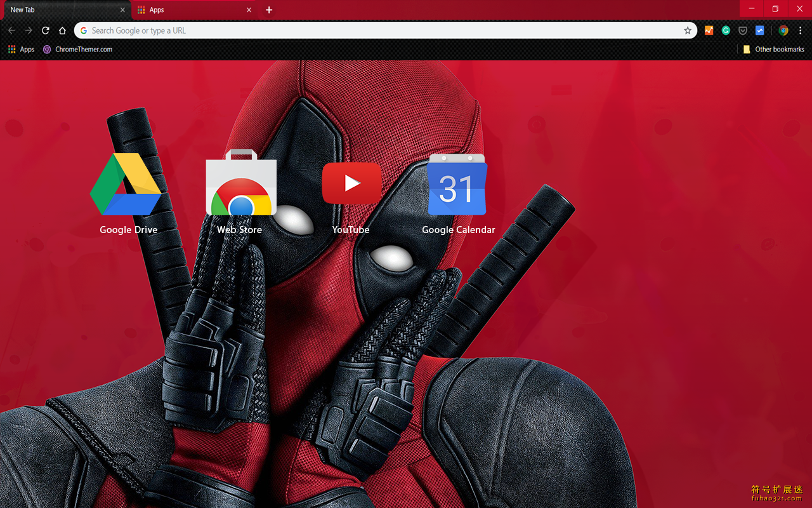Close the Apps tab
The height and width of the screenshot is (508, 812).
[x=249, y=10]
